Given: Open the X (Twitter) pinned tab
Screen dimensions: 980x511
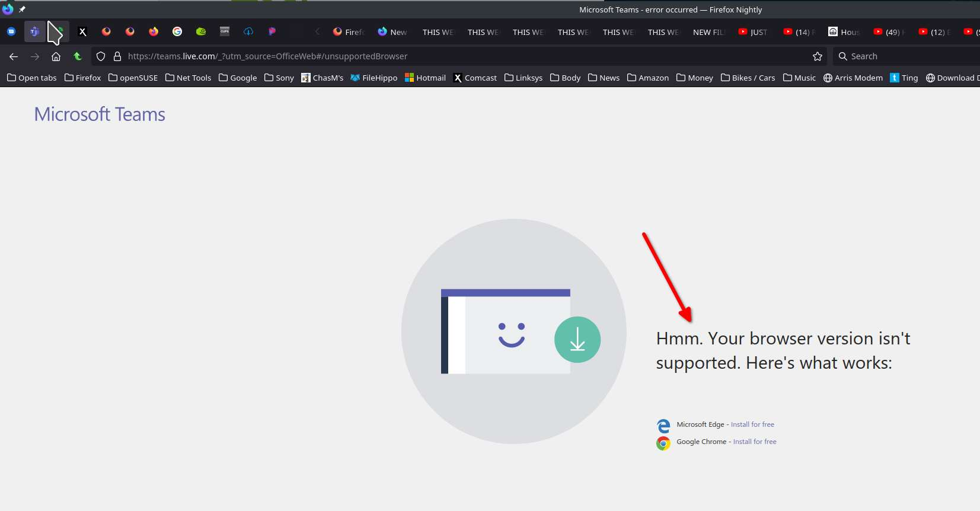Looking at the screenshot, I should (x=82, y=31).
